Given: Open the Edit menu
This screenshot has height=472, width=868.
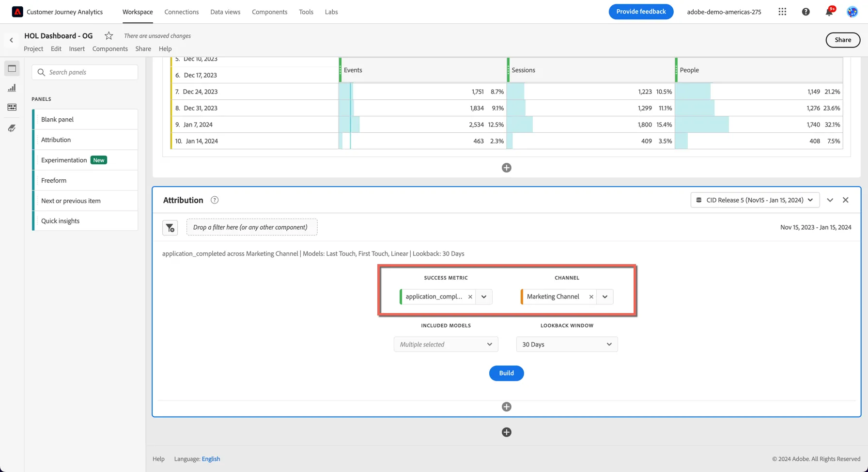Looking at the screenshot, I should click(56, 48).
